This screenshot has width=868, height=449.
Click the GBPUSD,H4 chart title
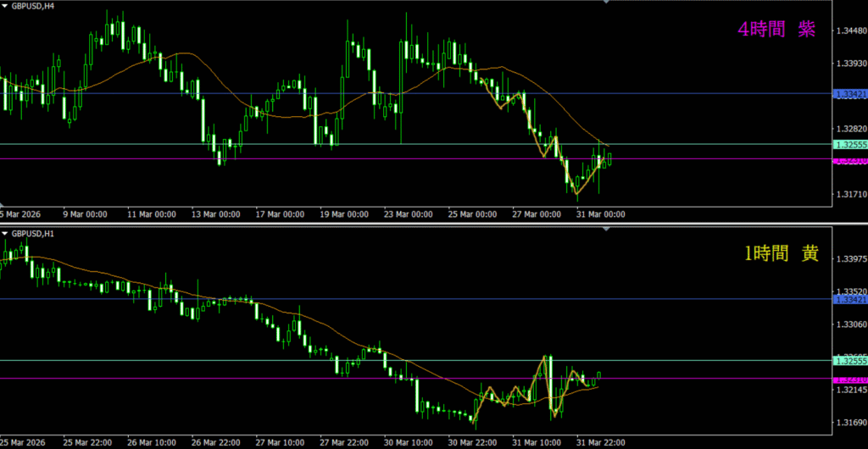coord(33,6)
